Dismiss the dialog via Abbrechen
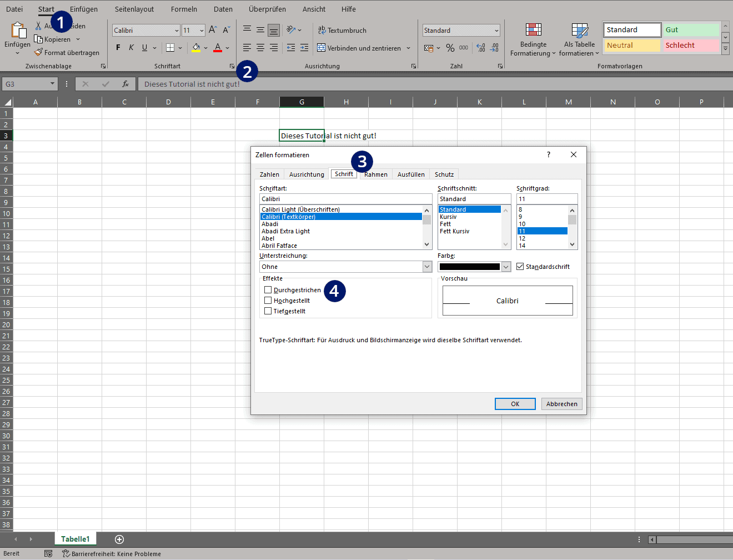 click(x=561, y=404)
